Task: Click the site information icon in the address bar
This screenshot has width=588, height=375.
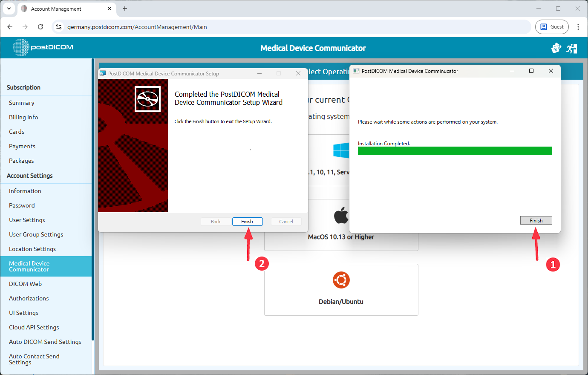Action: (x=58, y=26)
